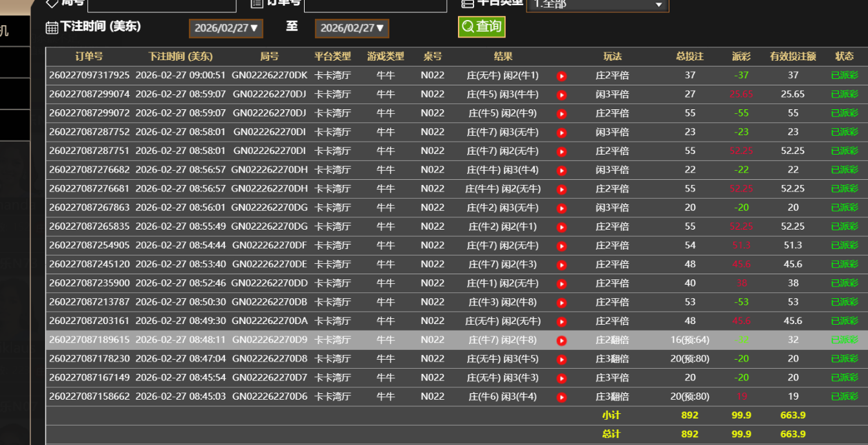This screenshot has height=445, width=868.
Task: Open the end date 2026/02/27 picker
Action: point(352,28)
